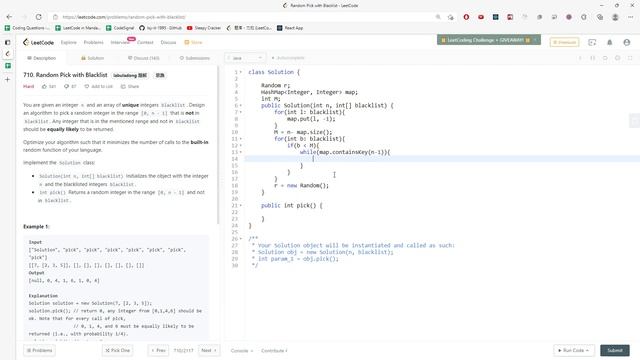Select the LeetCode tab icon in the sidebar
This screenshot has width=640, height=360.
pyautogui.click(x=8, y=54)
